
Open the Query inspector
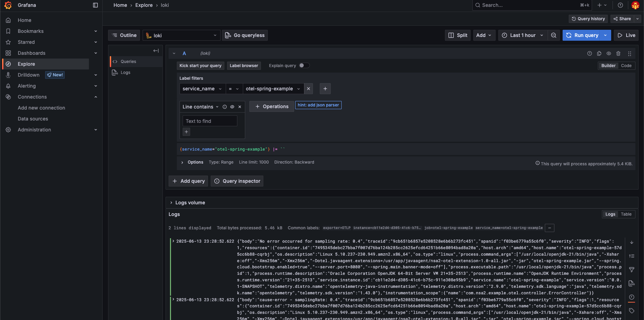coord(237,181)
